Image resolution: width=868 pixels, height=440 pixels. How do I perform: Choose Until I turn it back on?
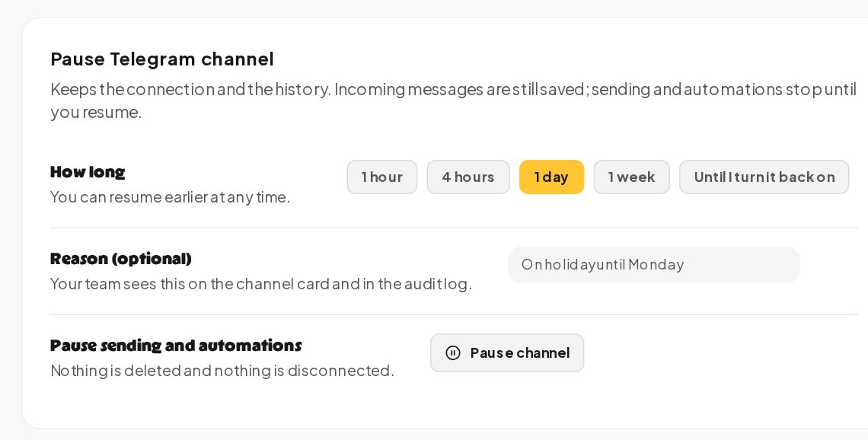(764, 177)
